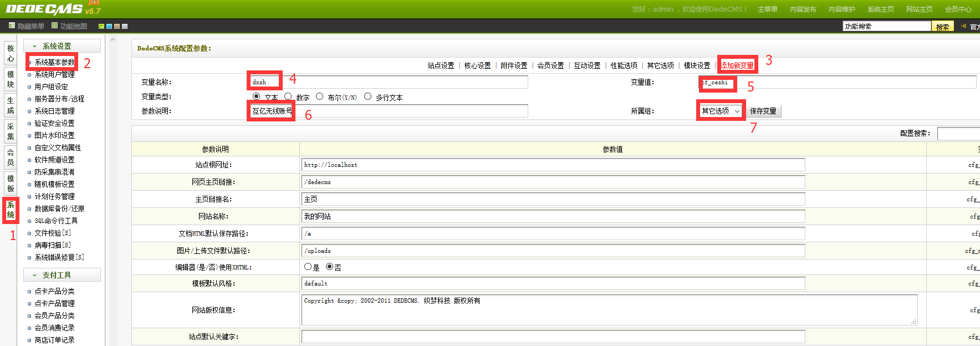The image size is (980, 346).
Task: Open 系统用户管理 in sidebar
Action: click(x=54, y=74)
